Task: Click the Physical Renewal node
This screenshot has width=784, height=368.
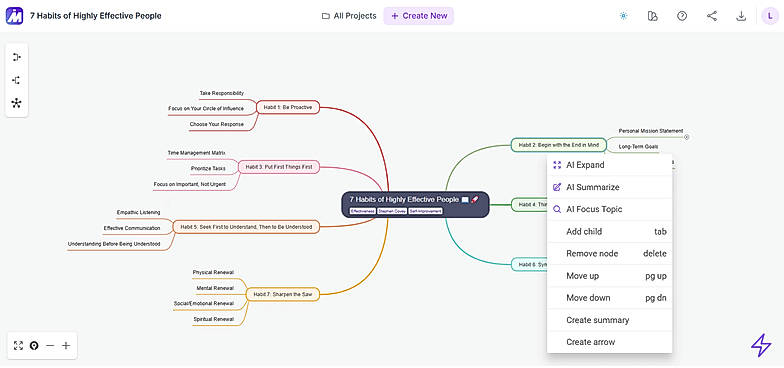Action: click(x=213, y=272)
